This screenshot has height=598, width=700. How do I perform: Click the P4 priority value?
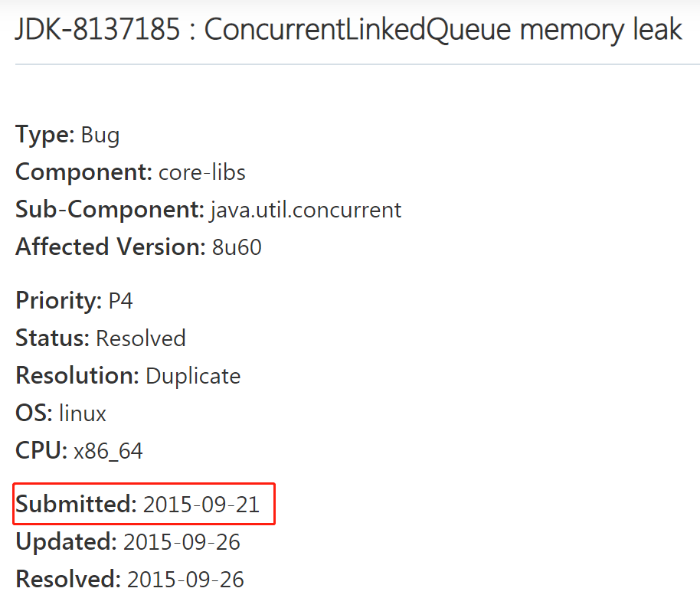120,301
